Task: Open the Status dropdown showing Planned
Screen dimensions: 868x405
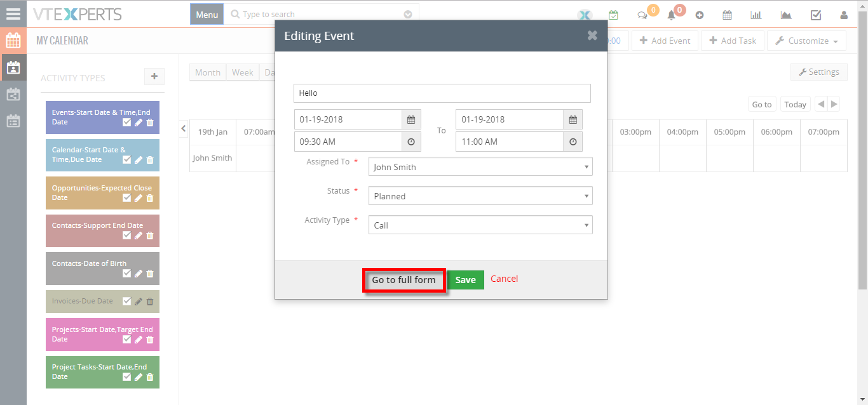Action: point(480,196)
